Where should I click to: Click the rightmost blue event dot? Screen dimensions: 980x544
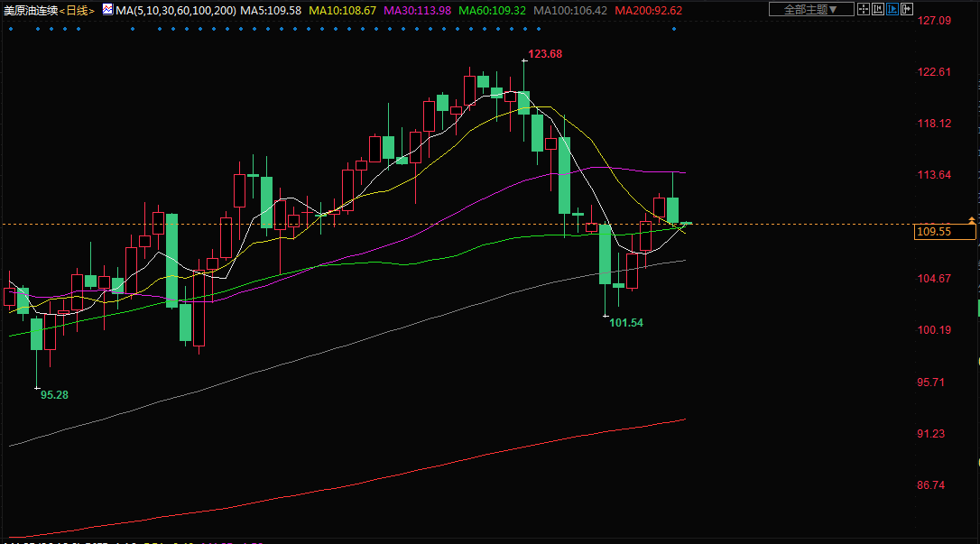coord(674,29)
